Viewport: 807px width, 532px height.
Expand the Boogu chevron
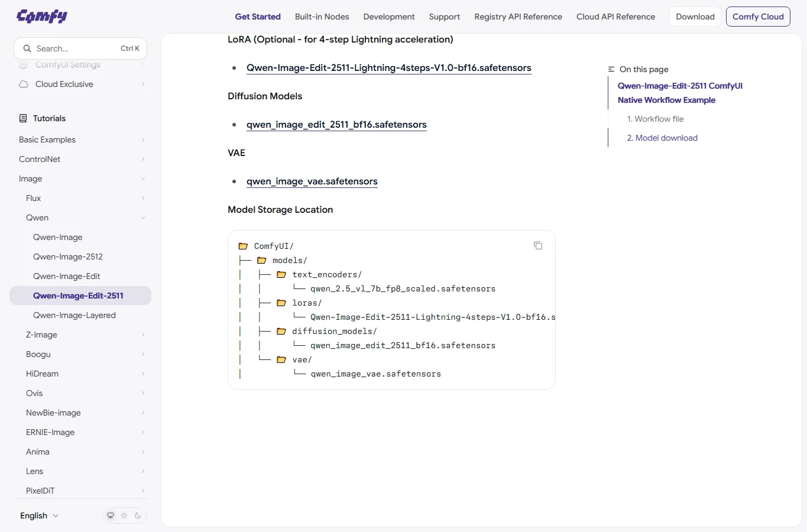(143, 354)
